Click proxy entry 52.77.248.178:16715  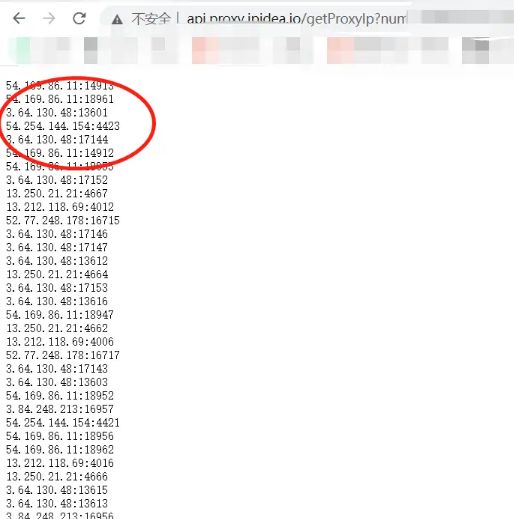tap(63, 220)
